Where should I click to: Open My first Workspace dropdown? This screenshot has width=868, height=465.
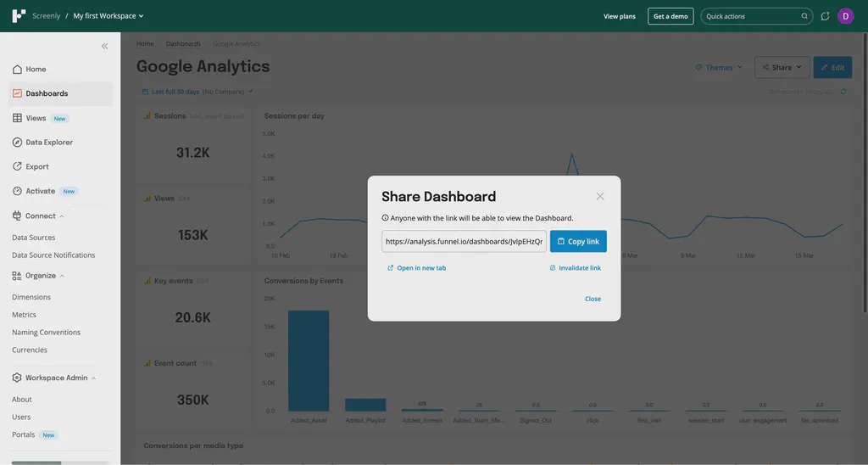pos(108,16)
